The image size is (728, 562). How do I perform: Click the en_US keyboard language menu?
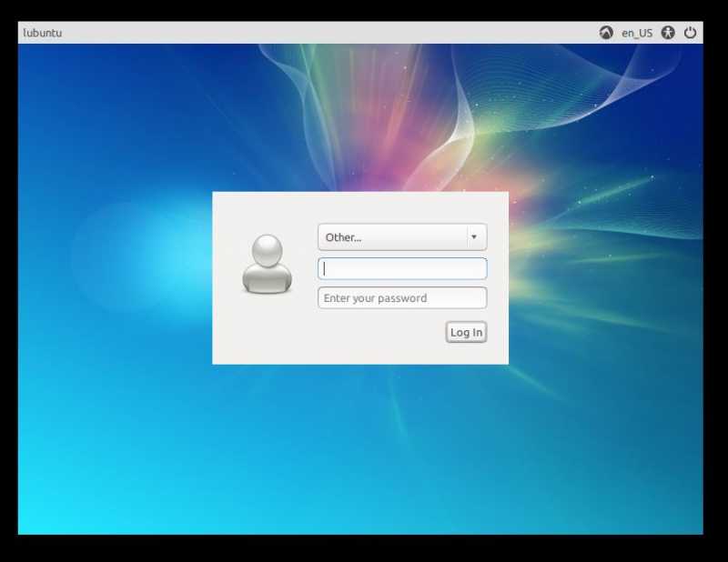pyautogui.click(x=636, y=33)
